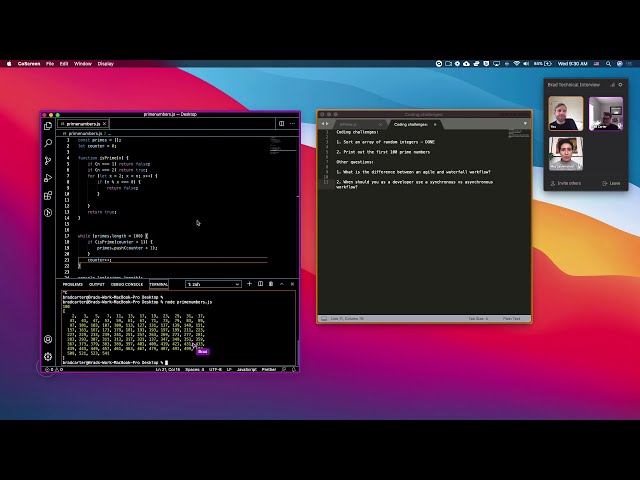The height and width of the screenshot is (480, 640).
Task: Leave the technical interview call
Action: pyautogui.click(x=611, y=183)
